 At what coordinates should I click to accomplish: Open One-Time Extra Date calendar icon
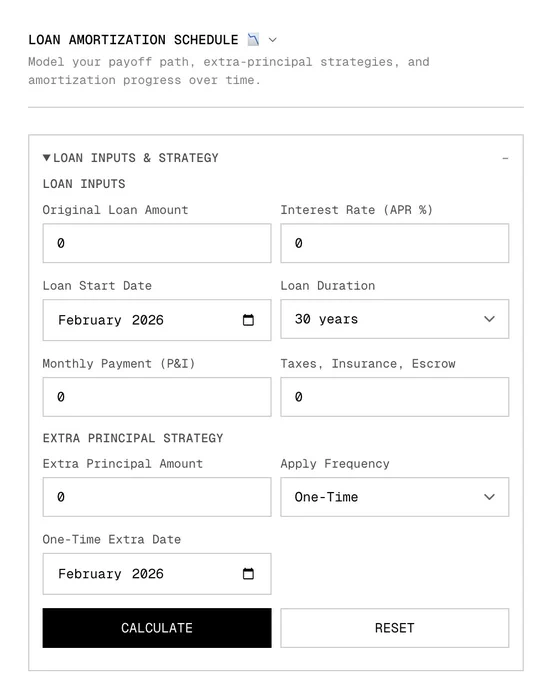[248, 574]
